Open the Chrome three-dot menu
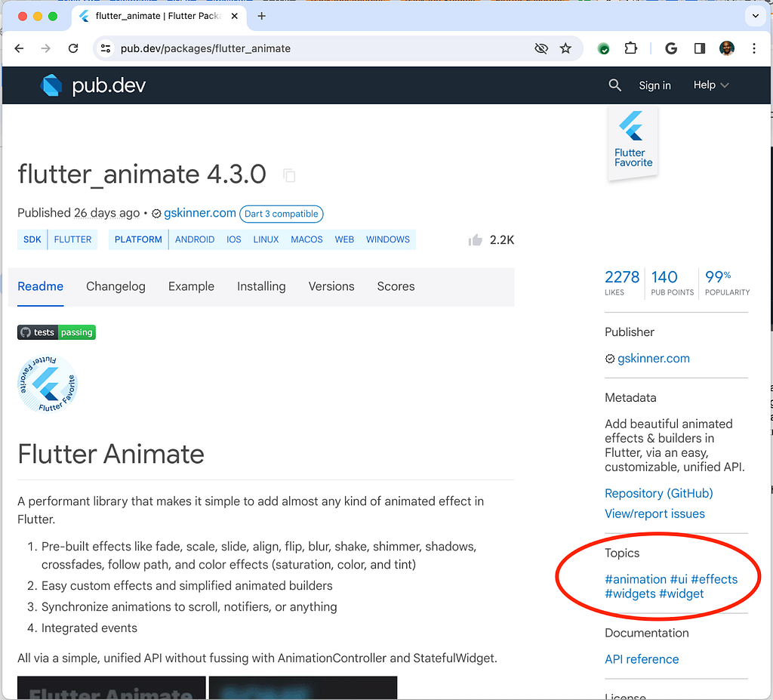The image size is (773, 700). pos(754,48)
